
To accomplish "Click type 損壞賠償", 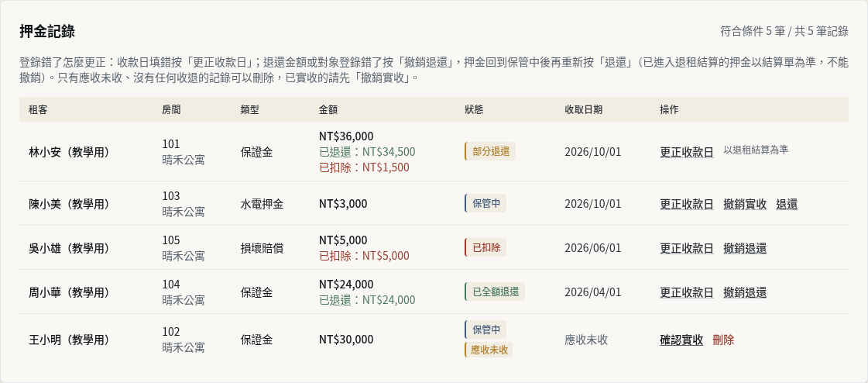I will [x=262, y=248].
